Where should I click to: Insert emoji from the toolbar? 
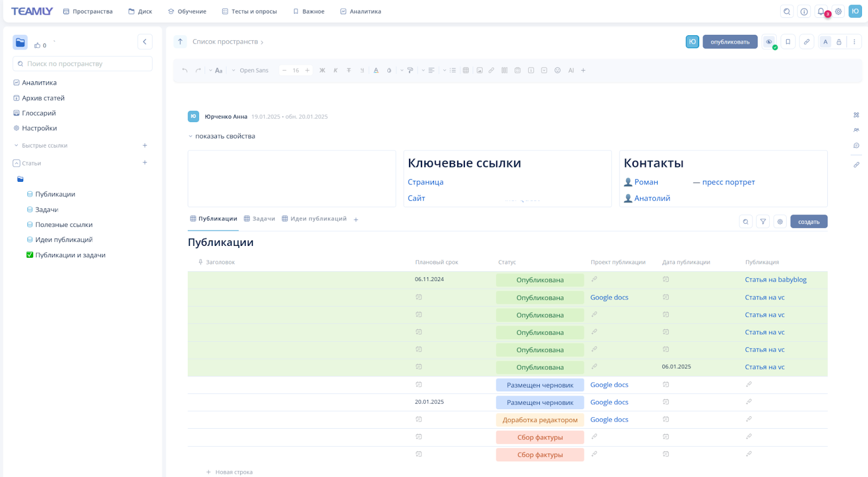(x=558, y=71)
